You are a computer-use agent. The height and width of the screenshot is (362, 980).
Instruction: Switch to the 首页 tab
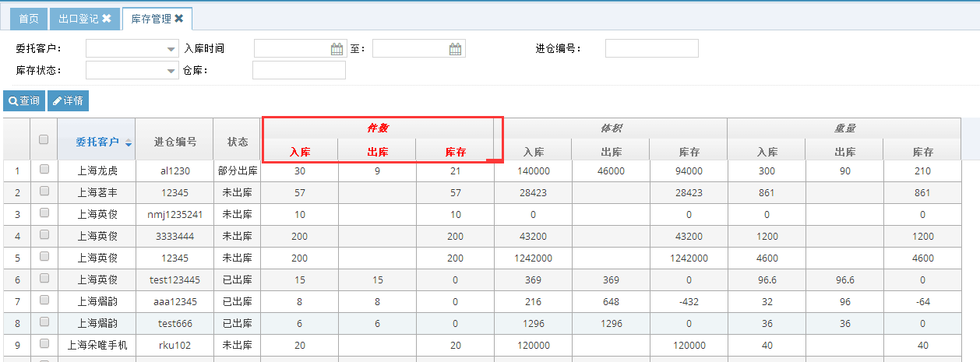click(x=29, y=19)
